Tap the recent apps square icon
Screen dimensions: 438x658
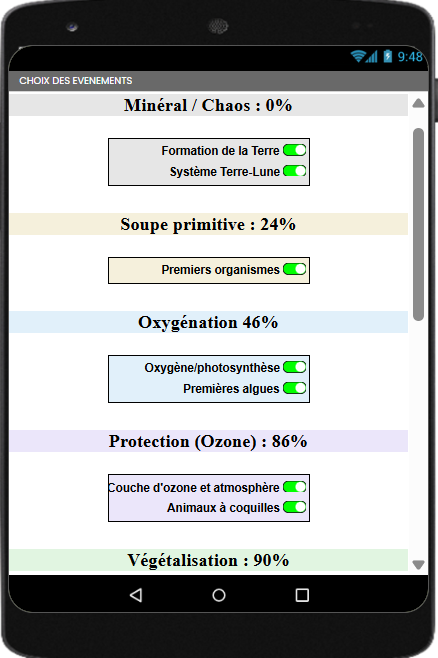(302, 595)
